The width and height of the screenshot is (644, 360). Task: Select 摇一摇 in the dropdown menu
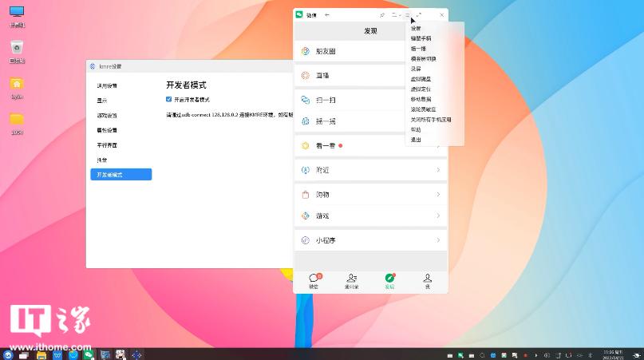(x=418, y=49)
